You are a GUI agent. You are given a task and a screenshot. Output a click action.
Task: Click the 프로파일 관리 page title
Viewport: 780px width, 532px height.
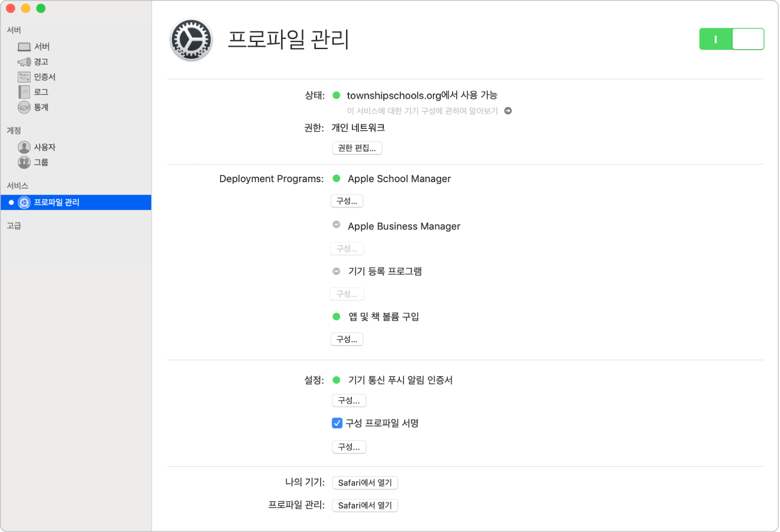[288, 40]
